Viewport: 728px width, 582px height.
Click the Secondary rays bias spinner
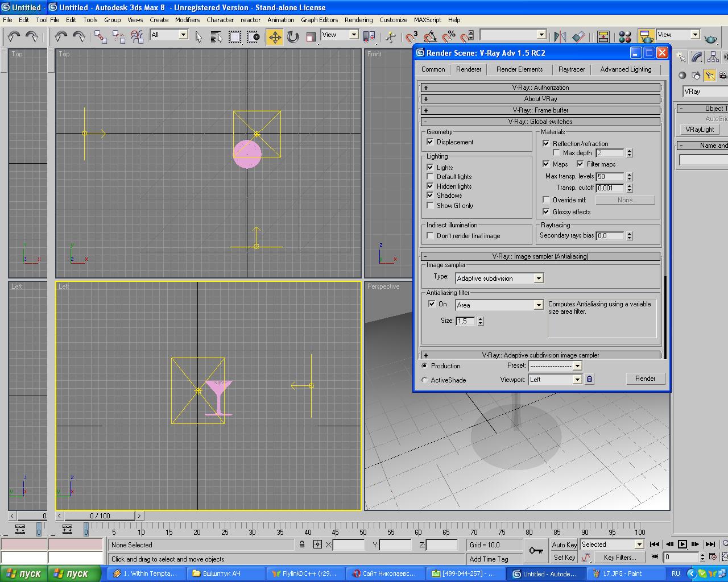point(629,236)
